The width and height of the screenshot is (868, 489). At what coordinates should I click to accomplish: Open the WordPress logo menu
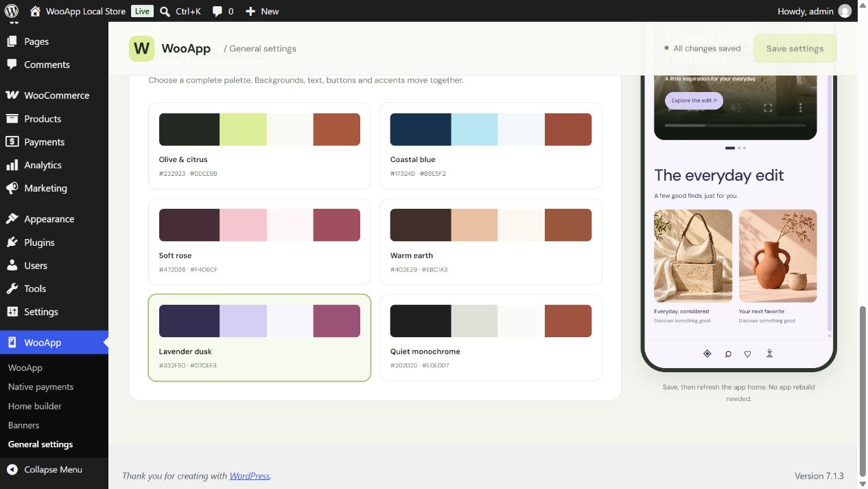[x=12, y=11]
